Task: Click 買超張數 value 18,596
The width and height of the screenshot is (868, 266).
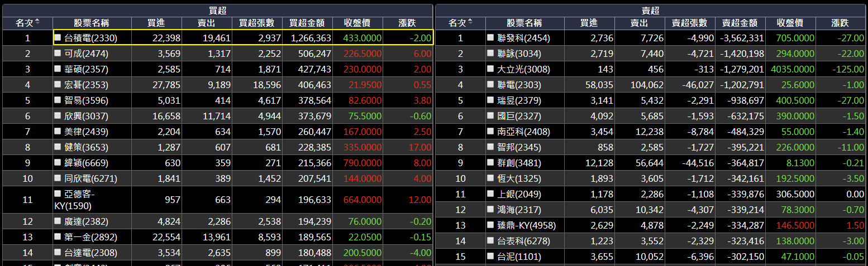Action: coord(265,85)
